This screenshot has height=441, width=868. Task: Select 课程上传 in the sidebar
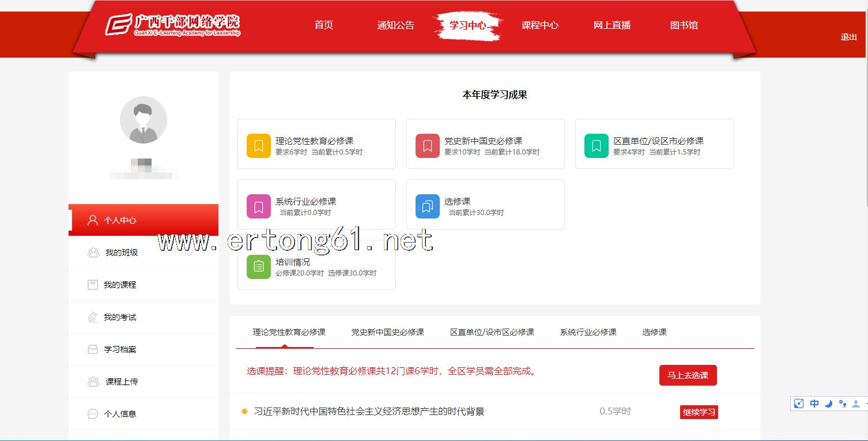point(121,382)
